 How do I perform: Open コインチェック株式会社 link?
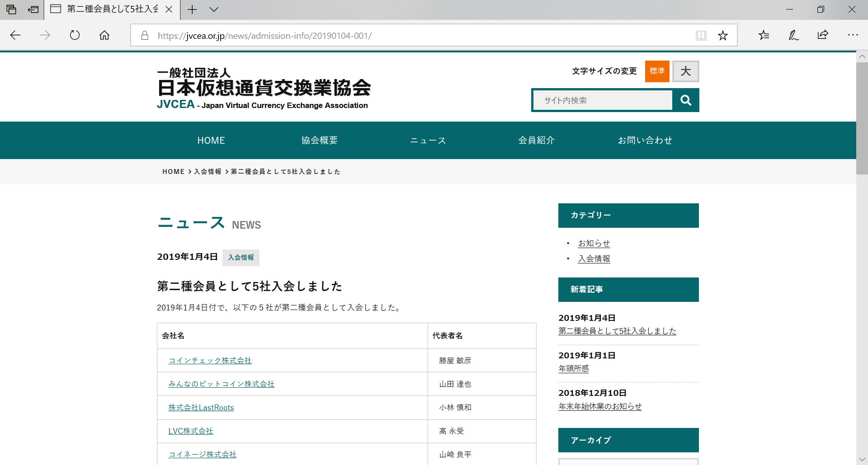(x=210, y=361)
